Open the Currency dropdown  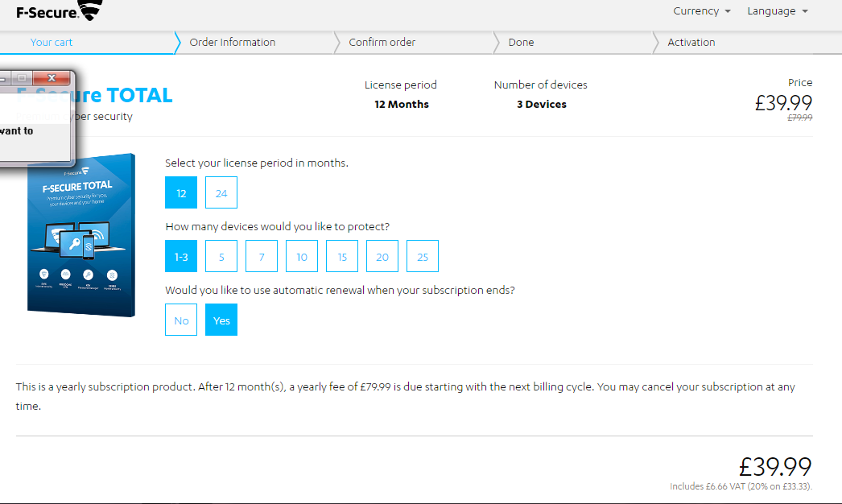point(701,11)
